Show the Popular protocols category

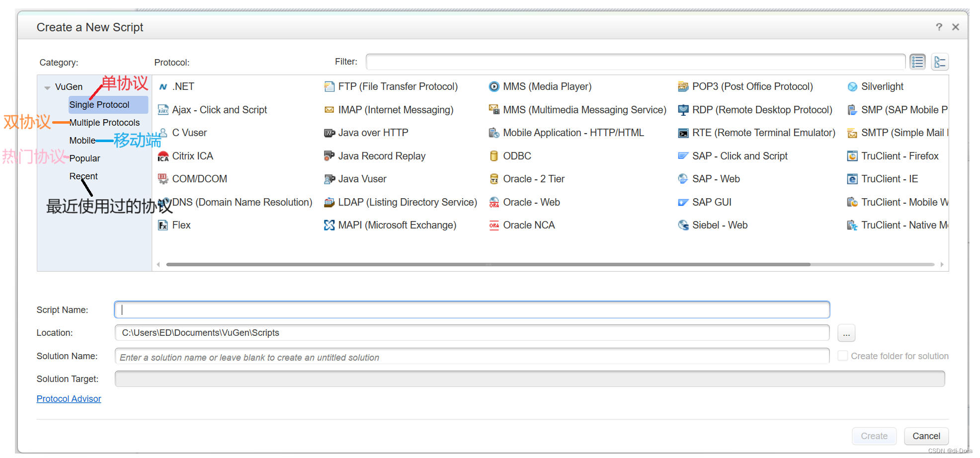(x=84, y=158)
